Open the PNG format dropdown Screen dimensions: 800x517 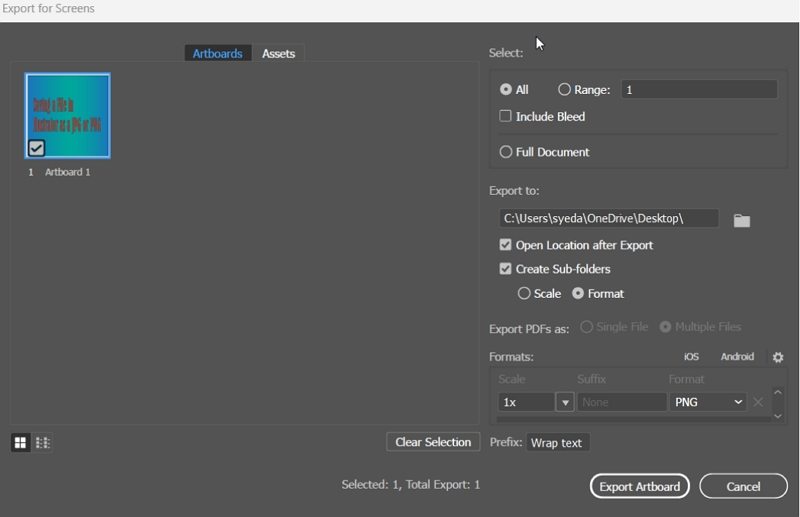[708, 402]
